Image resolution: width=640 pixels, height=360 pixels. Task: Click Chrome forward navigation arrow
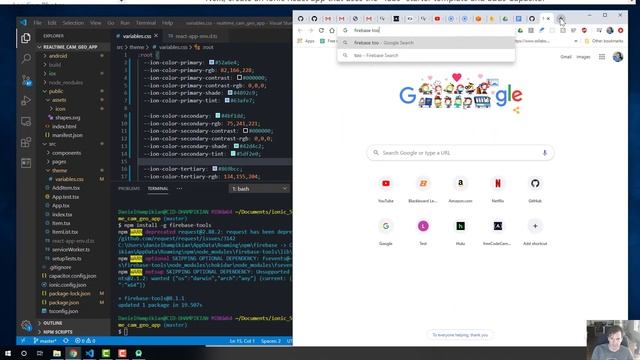pyautogui.click(x=311, y=30)
